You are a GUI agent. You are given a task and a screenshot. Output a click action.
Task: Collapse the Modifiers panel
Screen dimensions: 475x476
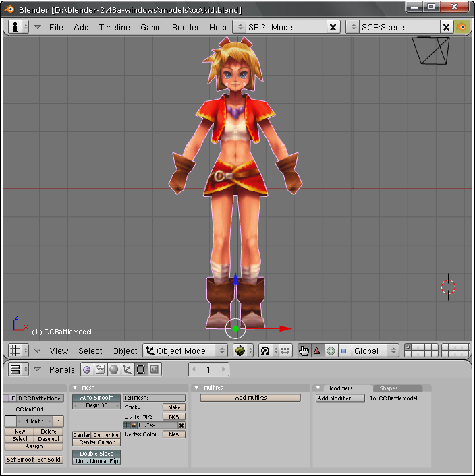point(318,388)
